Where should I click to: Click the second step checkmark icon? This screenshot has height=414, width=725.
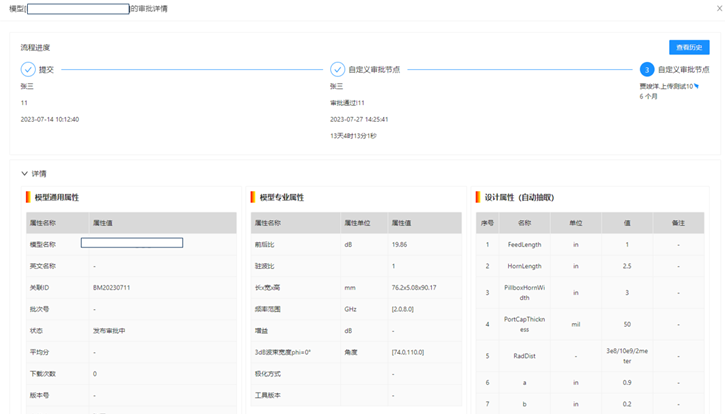pyautogui.click(x=338, y=70)
